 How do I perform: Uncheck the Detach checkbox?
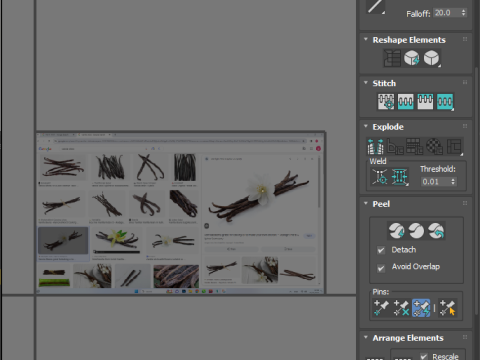click(x=381, y=250)
